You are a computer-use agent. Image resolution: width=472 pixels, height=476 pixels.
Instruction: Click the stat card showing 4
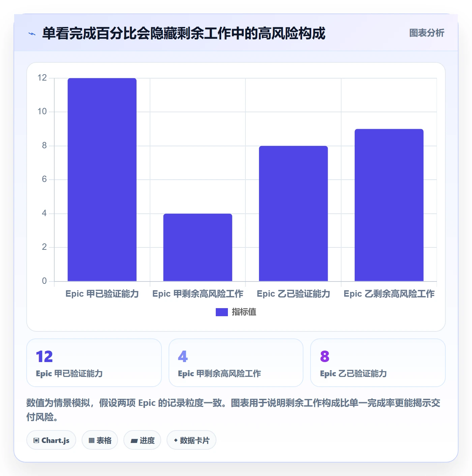pos(236,363)
